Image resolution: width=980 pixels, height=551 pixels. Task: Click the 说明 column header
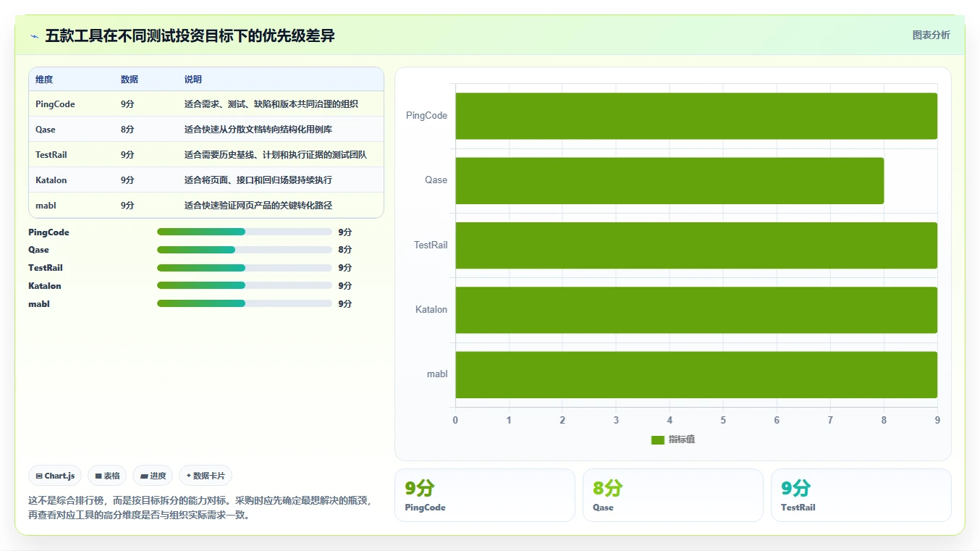[193, 80]
